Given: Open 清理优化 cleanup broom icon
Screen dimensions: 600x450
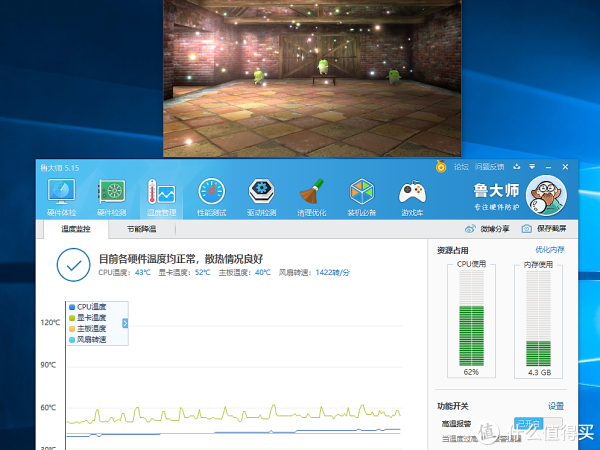Looking at the screenshot, I should pyautogui.click(x=311, y=197).
